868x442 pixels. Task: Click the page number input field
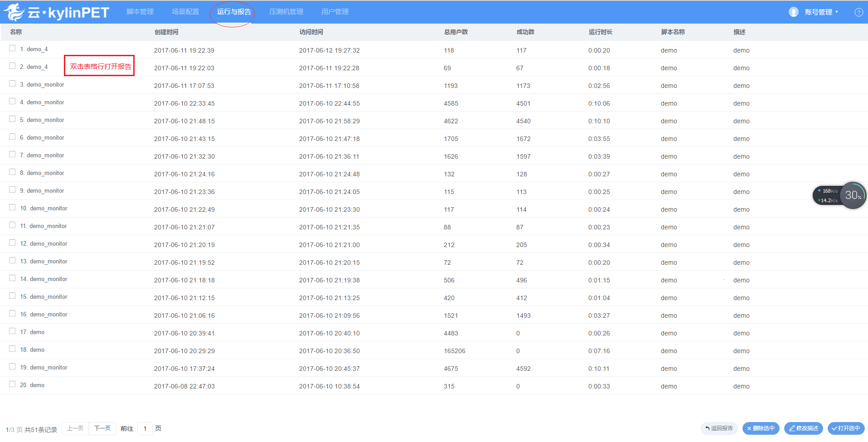(x=145, y=428)
